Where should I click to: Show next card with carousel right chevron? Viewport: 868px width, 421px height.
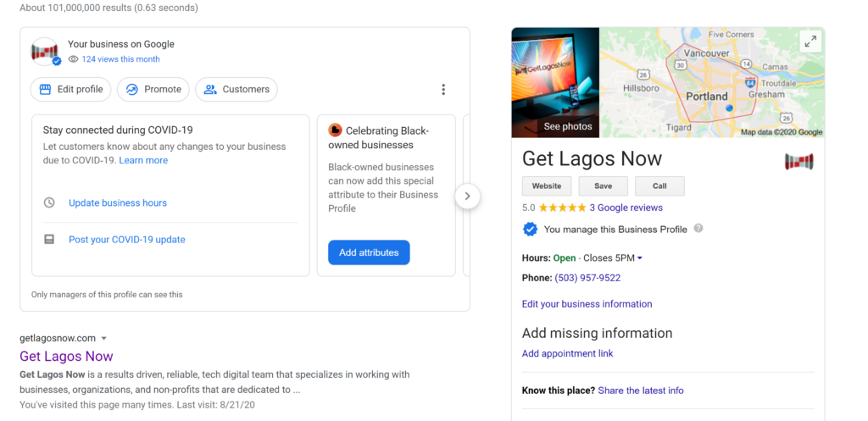click(468, 196)
